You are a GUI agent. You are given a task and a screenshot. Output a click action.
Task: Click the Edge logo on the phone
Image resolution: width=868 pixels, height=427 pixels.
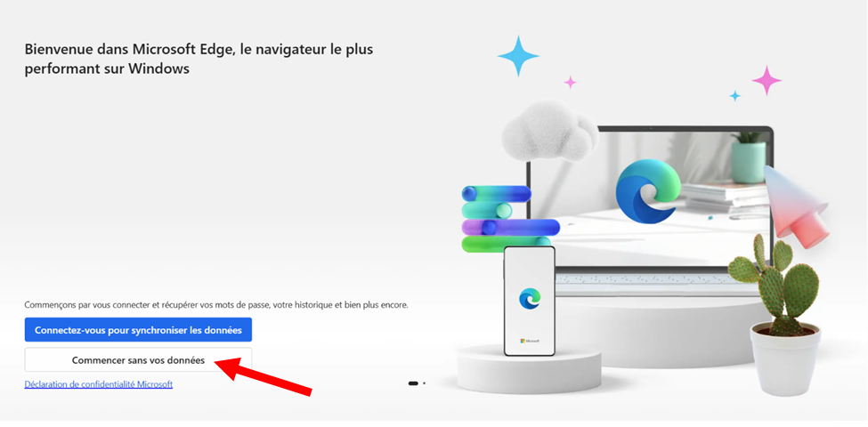pos(529,298)
